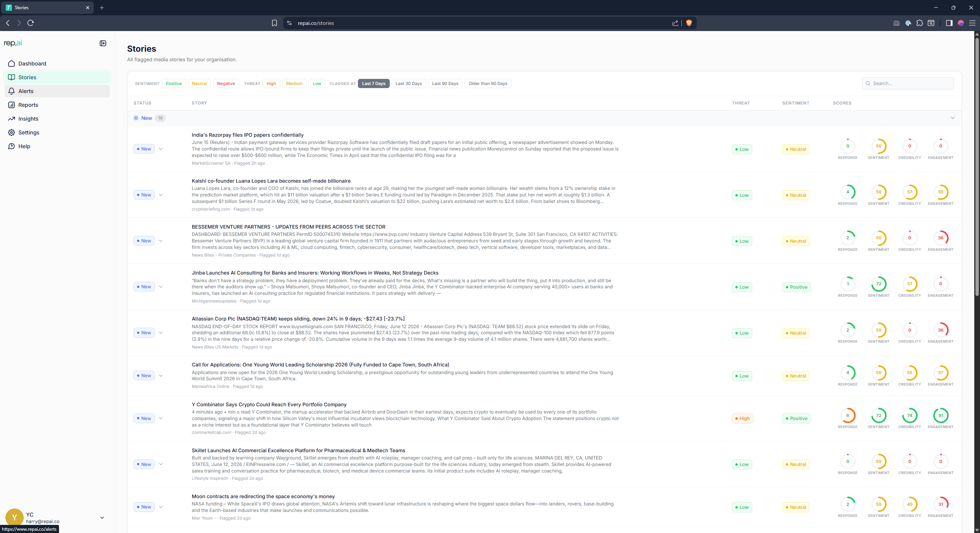
Task: Open Insights trend icon in sidebar
Action: click(x=11, y=119)
